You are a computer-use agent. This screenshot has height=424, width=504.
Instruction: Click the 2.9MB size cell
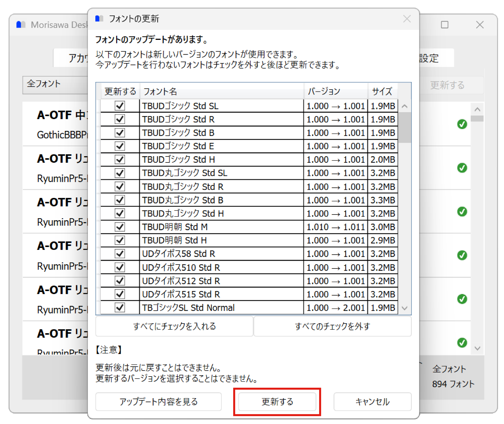[383, 240]
